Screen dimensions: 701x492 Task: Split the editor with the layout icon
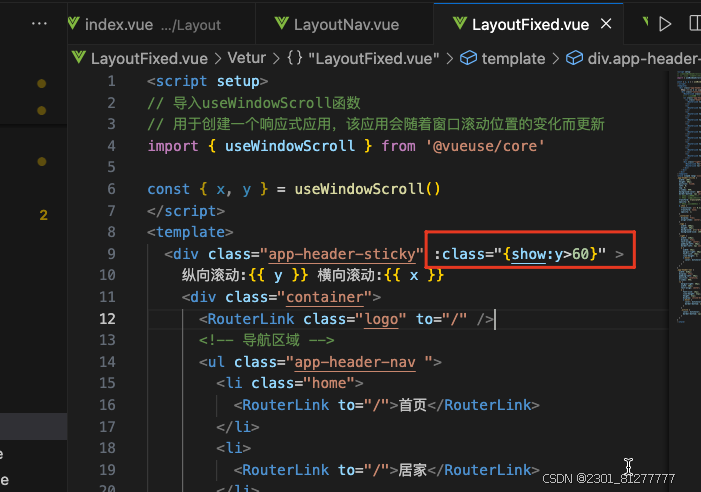[x=695, y=23]
